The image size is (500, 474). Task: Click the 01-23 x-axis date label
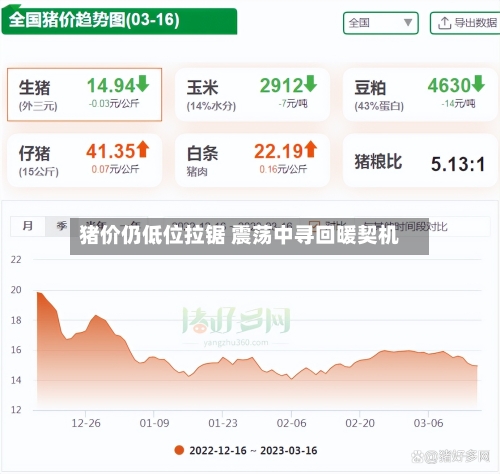(x=223, y=423)
